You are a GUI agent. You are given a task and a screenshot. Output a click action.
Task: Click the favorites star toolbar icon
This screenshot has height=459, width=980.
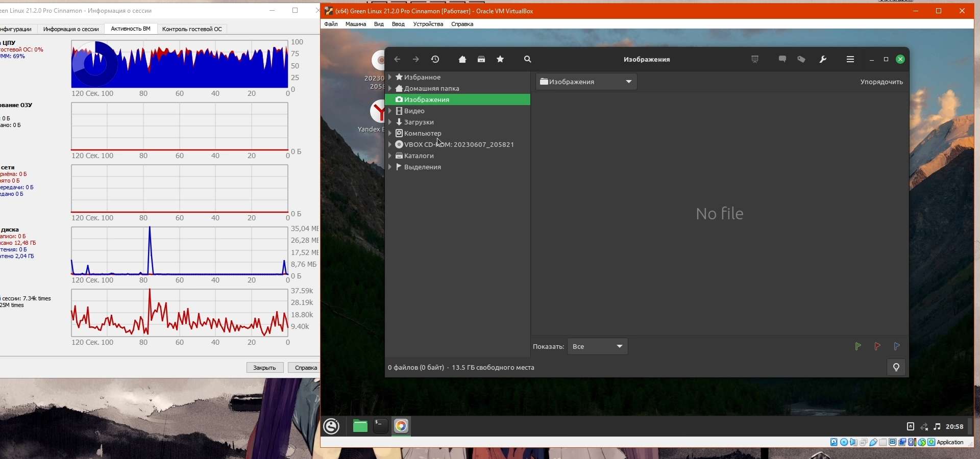tap(500, 60)
